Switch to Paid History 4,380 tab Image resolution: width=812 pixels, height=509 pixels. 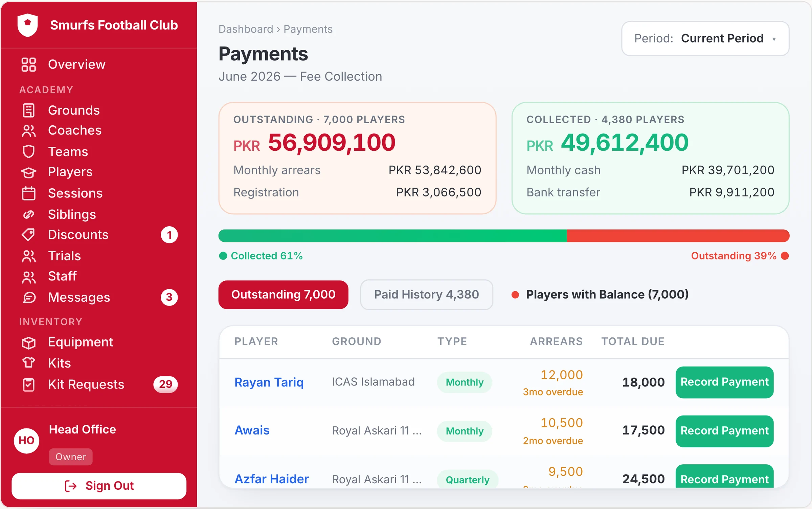click(426, 295)
